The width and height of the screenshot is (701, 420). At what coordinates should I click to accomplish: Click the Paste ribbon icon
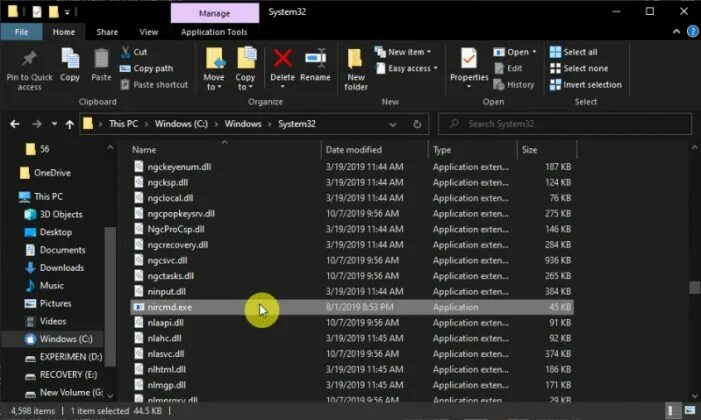(101, 59)
